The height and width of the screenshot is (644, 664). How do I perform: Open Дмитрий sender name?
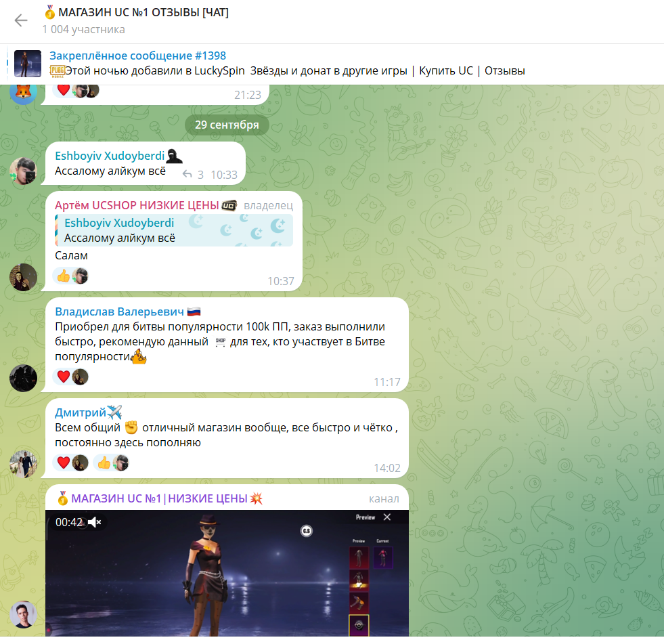click(x=81, y=412)
